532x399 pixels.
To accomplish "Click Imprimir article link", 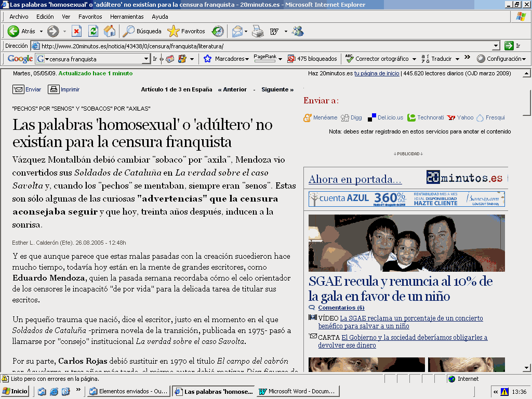I will tap(63, 89).
